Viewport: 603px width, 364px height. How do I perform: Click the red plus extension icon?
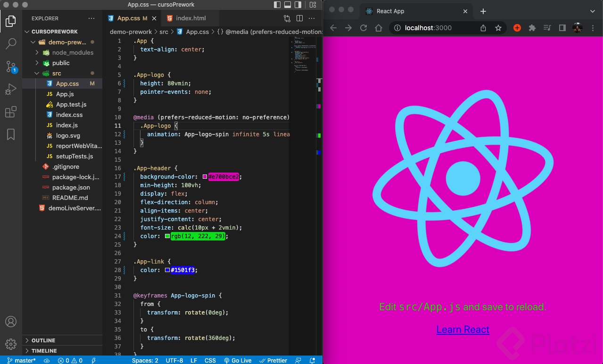tap(517, 28)
